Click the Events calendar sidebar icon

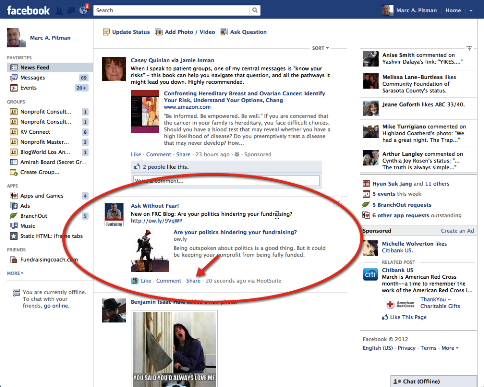coord(14,88)
